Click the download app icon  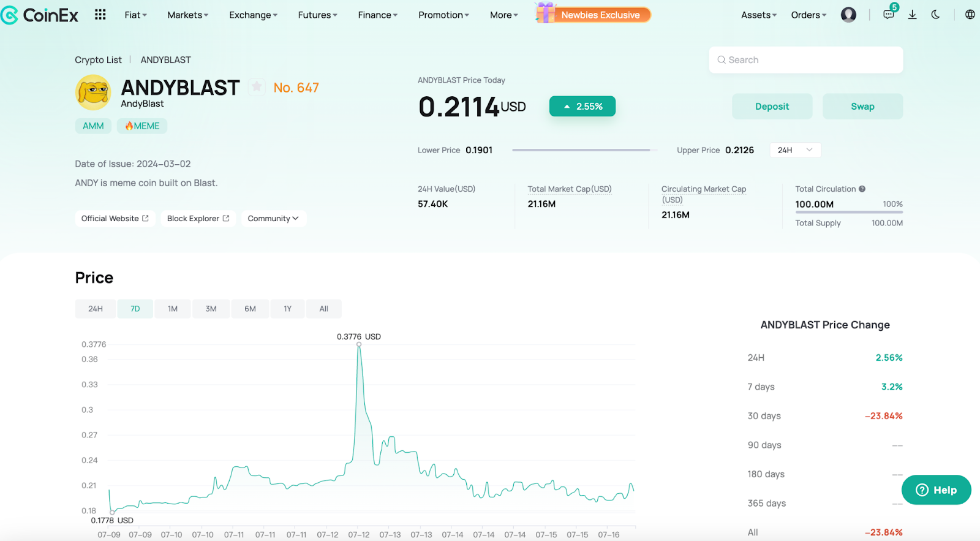point(912,15)
